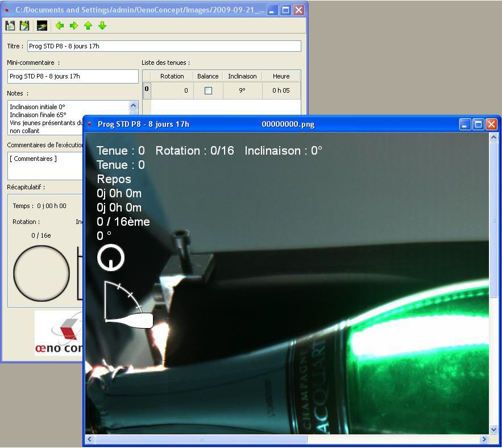The image size is (502, 448).
Task: Click the Mini-commentaire text field
Action: tap(73, 76)
